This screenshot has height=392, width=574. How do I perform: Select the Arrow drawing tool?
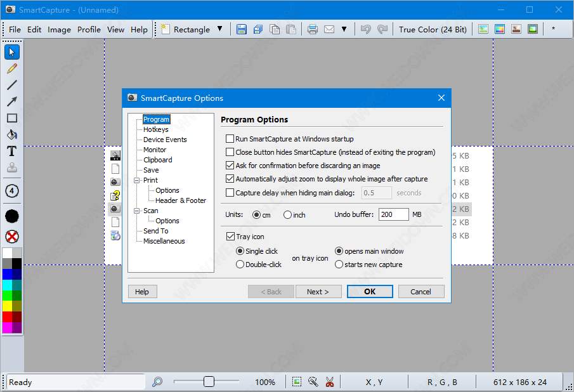tap(12, 101)
